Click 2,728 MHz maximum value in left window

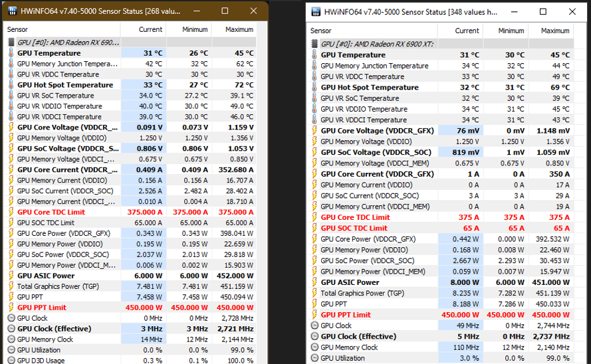[x=237, y=318]
